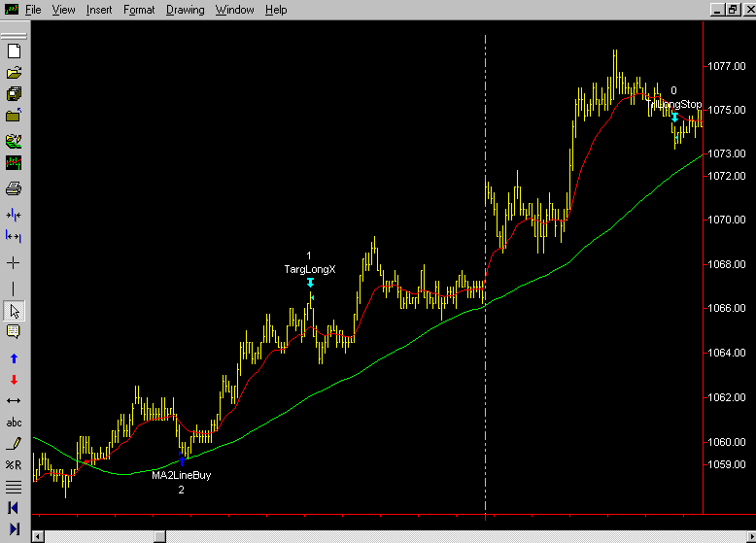Select the abc text tool
Image resolution: width=756 pixels, height=543 pixels.
click(14, 423)
